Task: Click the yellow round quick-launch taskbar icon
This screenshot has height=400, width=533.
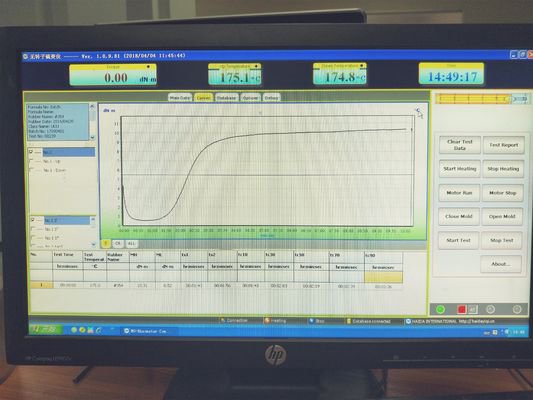Action: (x=82, y=330)
